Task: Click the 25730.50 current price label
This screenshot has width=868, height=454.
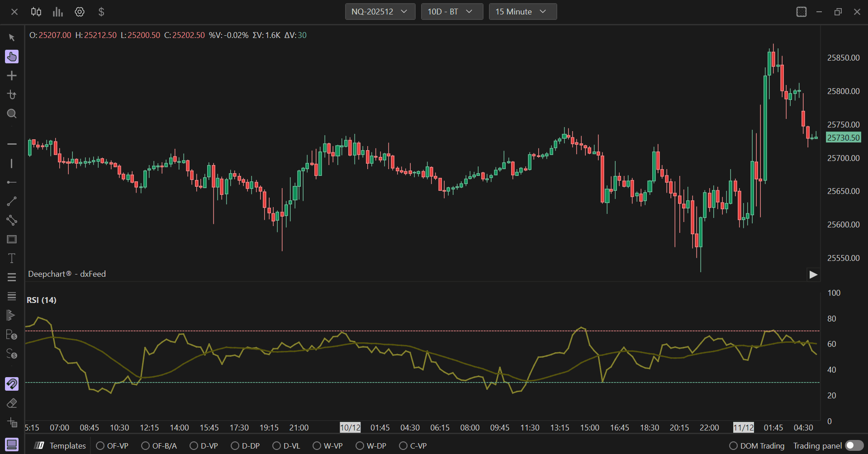Action: click(x=844, y=137)
